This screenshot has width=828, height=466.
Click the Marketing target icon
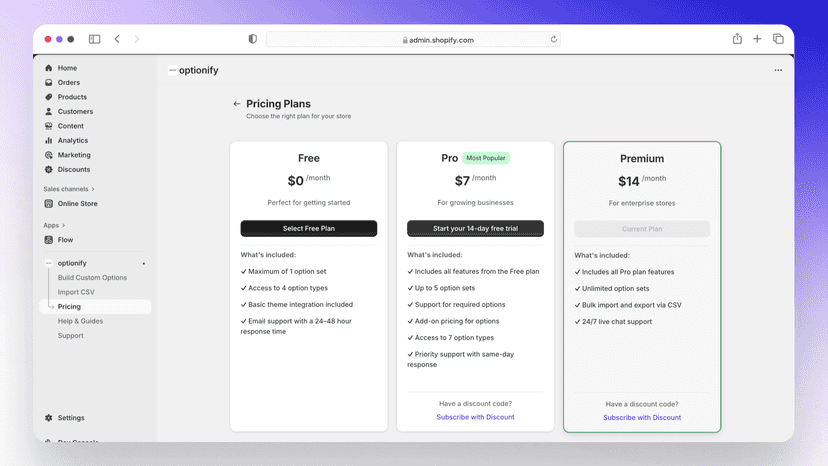(49, 155)
